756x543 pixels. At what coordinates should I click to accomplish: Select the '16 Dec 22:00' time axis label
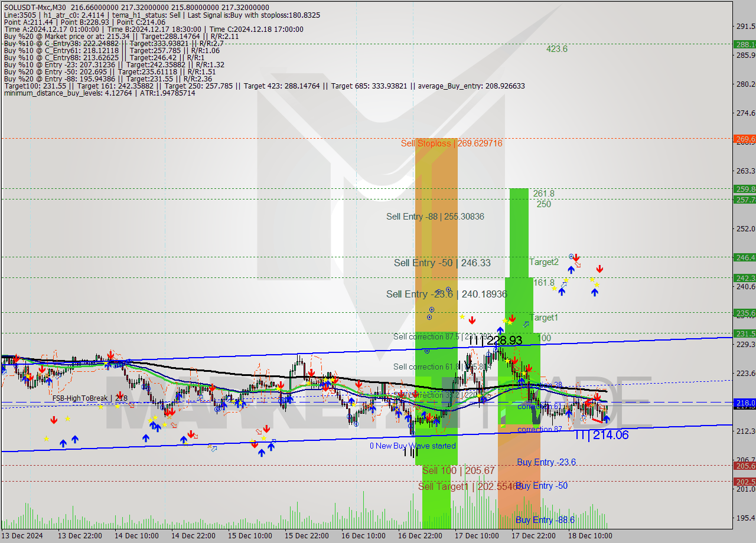(x=420, y=536)
